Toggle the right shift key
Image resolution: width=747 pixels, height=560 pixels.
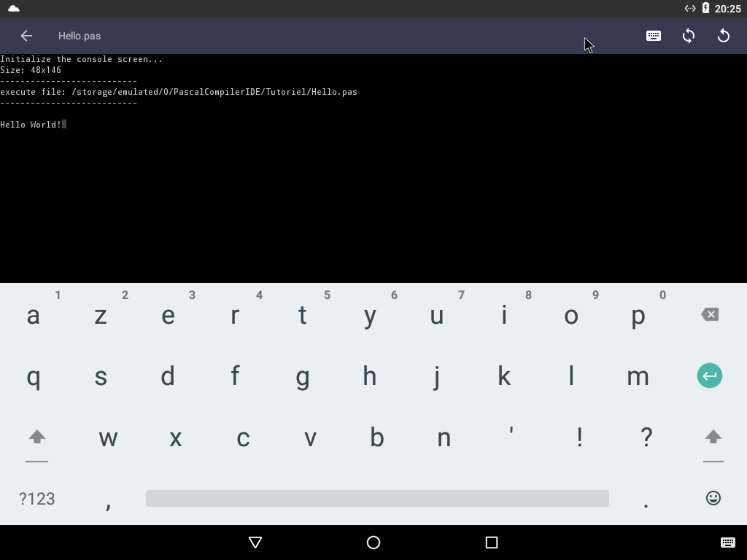click(713, 438)
